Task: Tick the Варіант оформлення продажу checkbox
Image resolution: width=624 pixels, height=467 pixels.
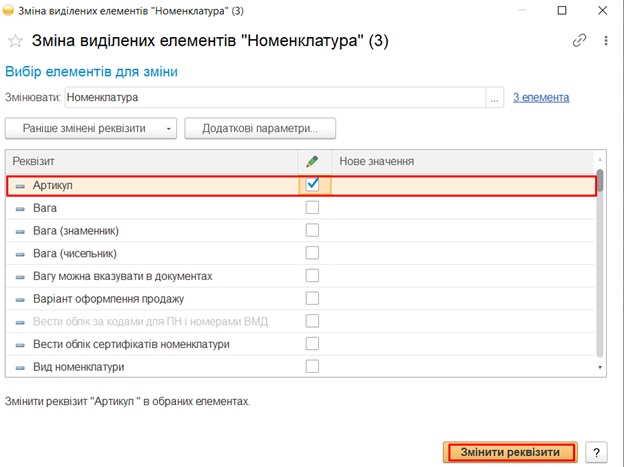Action: (312, 298)
